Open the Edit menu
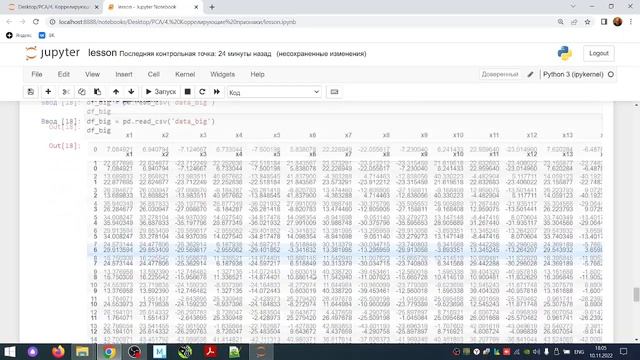Image resolution: width=640 pixels, height=360 pixels. coord(63,74)
